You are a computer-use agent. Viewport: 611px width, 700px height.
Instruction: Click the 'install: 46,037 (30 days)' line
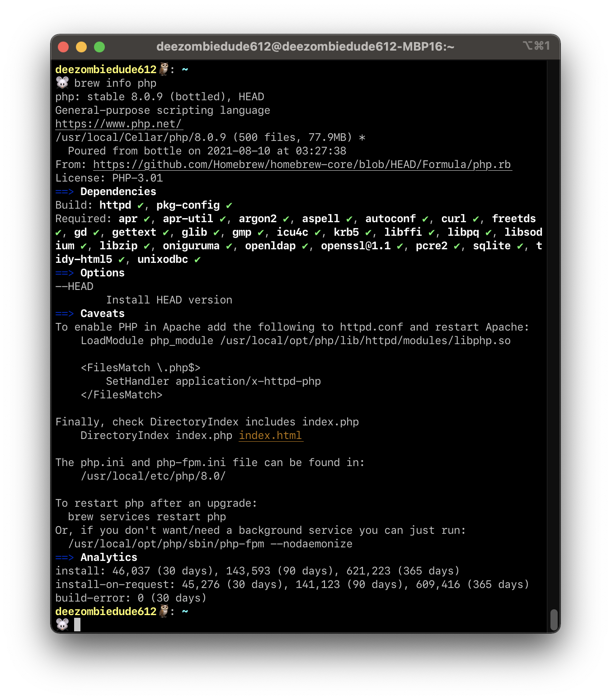258,571
